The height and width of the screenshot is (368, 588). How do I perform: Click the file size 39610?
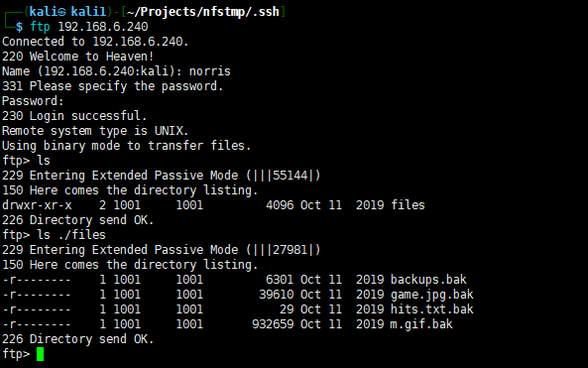point(276,295)
